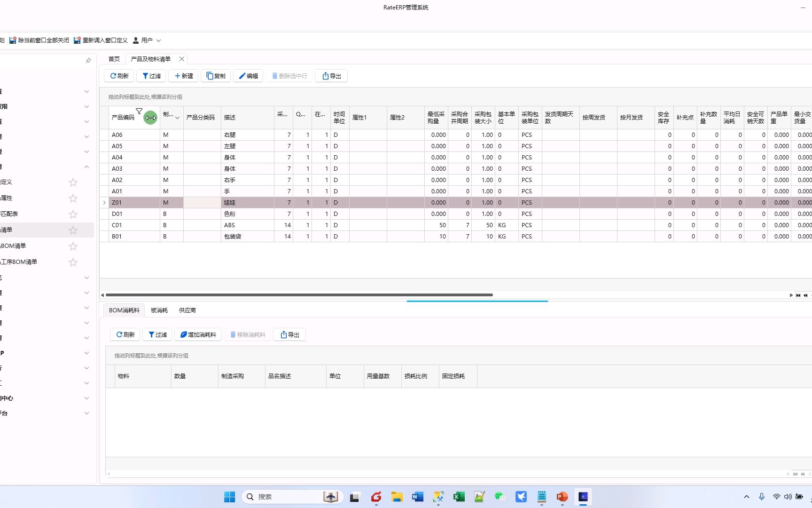This screenshot has width=812, height=508.
Task: Click 过滤 in the top toolbar
Action: click(151, 76)
